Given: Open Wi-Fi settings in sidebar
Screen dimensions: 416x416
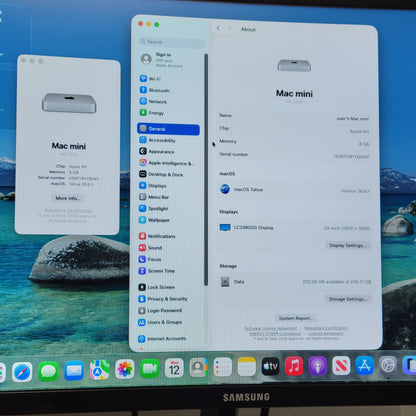Looking at the screenshot, I should [150, 79].
